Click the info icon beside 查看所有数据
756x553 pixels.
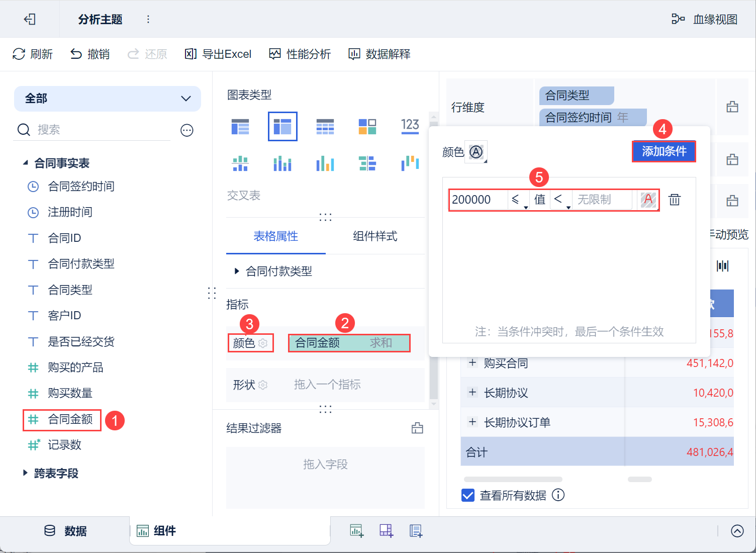(558, 495)
